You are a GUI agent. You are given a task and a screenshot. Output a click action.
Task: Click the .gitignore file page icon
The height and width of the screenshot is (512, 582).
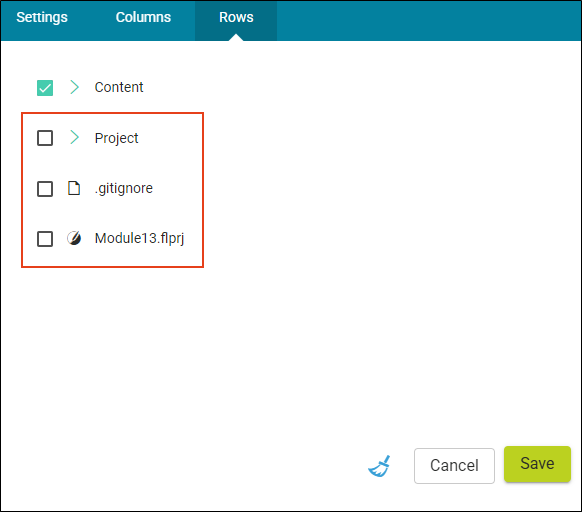coord(74,188)
